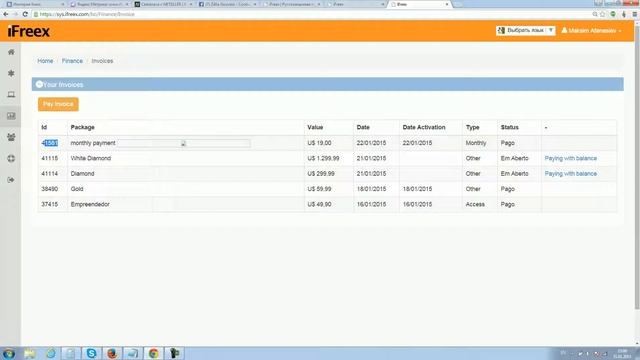The width and height of the screenshot is (640, 360).
Task: Click the Gold package name
Action: click(77, 189)
